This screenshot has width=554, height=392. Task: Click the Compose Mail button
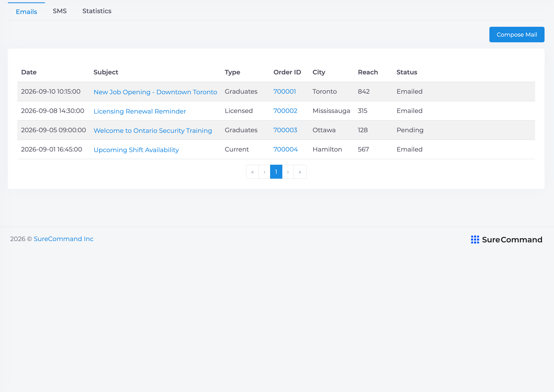tap(517, 34)
